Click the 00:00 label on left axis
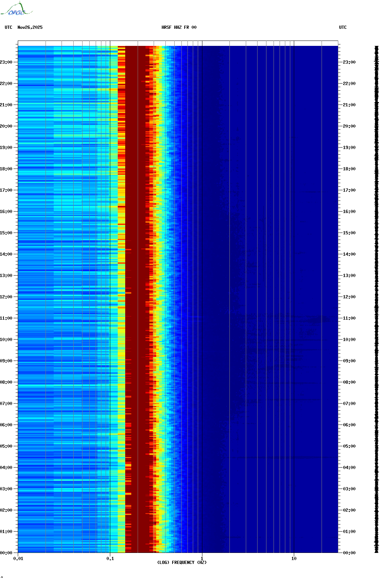The image size is (392, 581). [x=6, y=553]
